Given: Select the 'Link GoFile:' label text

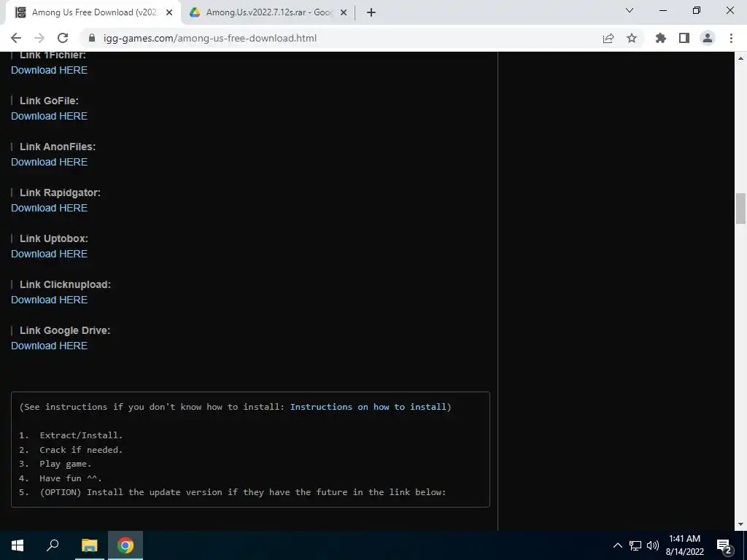Looking at the screenshot, I should coord(49,101).
